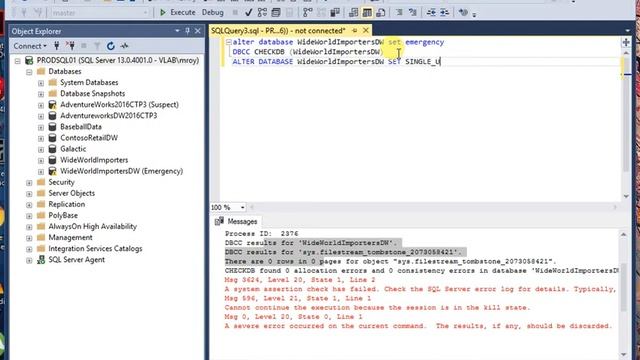640x360 pixels.
Task: Click the Filter icon in Object Explorer
Action: pyautogui.click(x=97, y=46)
